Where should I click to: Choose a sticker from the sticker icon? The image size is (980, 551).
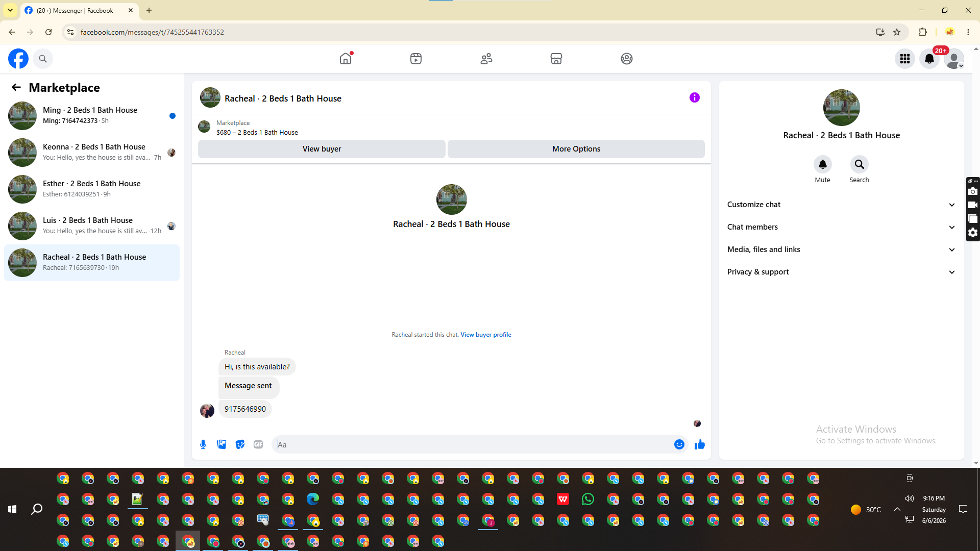point(240,444)
